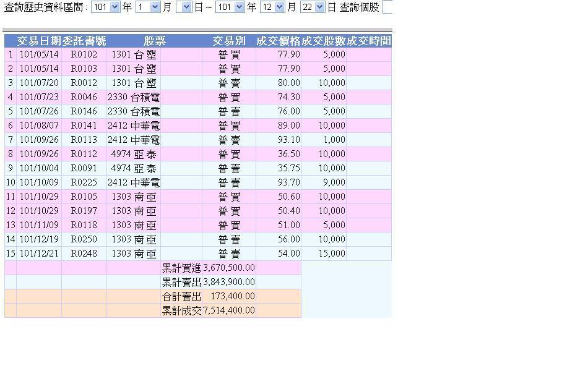Viewport: 588px width, 371px height.
Task: Open the end month dropdown showing 12
Action: coord(272,7)
